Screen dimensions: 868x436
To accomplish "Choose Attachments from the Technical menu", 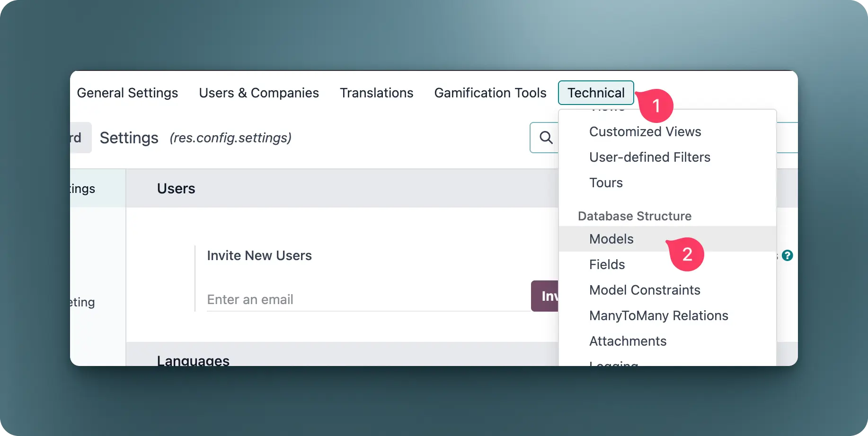I will (x=628, y=341).
